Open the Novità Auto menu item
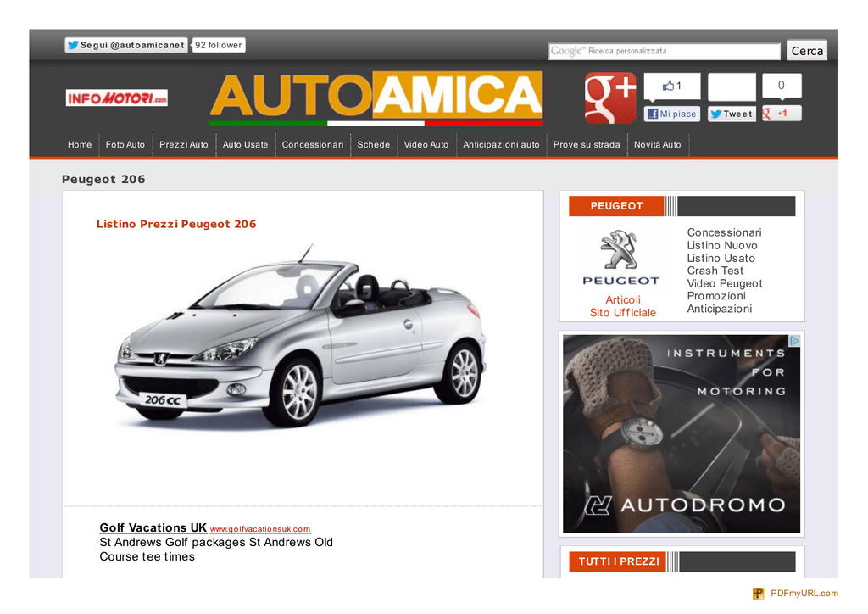868x614 pixels. (658, 144)
